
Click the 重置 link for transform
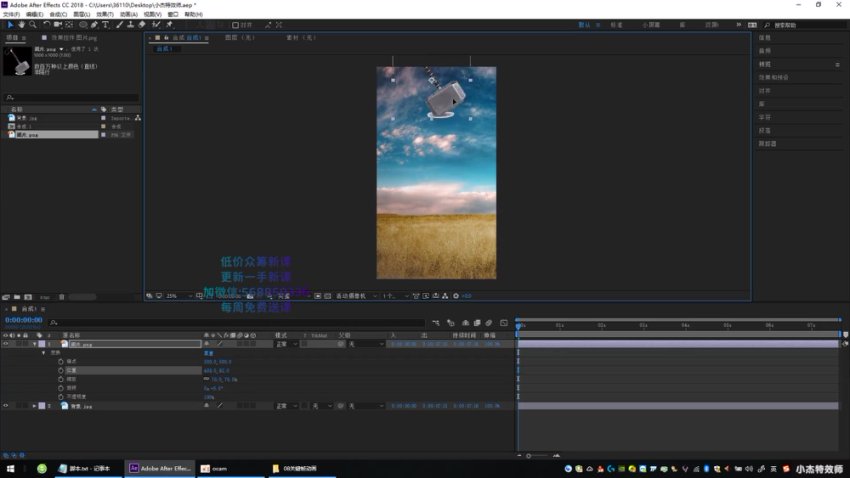pyautogui.click(x=209, y=353)
